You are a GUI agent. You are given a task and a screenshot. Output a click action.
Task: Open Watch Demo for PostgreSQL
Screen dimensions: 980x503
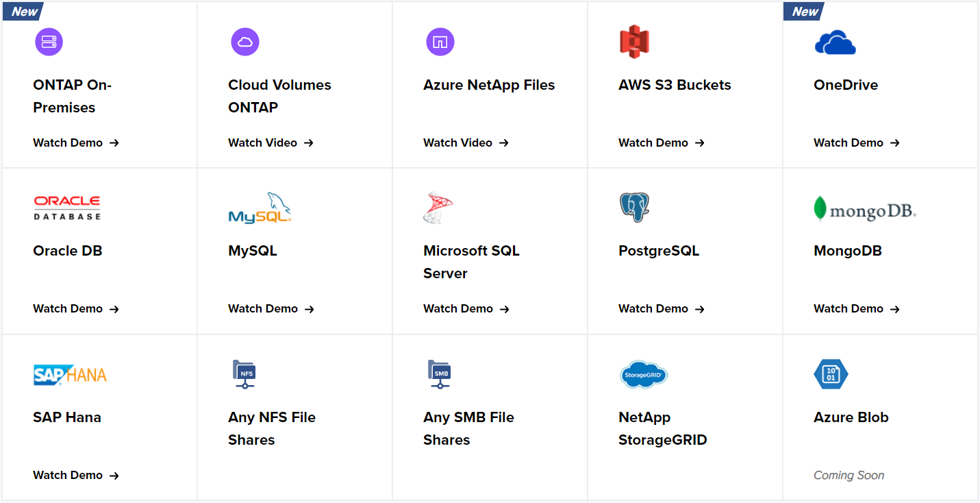(x=662, y=308)
